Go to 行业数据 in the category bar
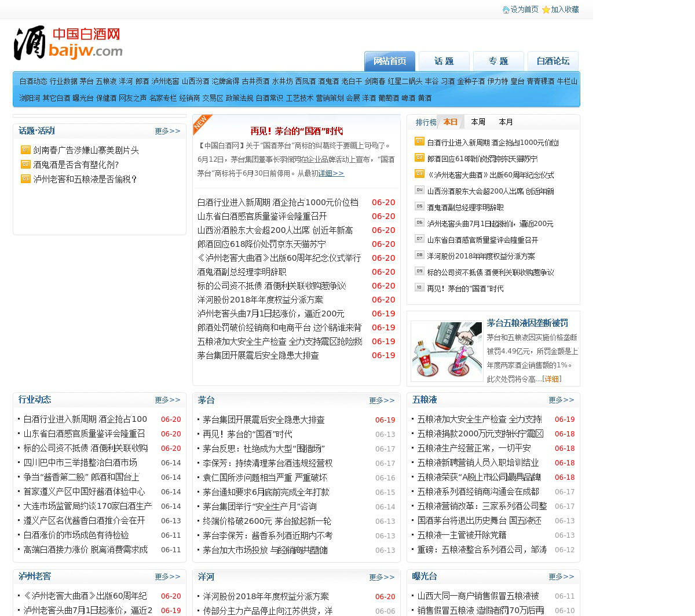 coord(64,82)
